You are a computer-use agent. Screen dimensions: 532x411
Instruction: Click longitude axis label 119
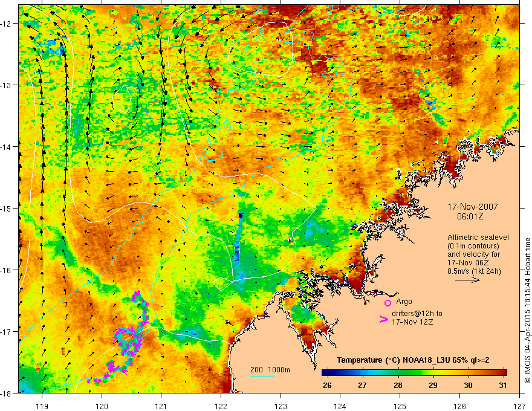click(x=42, y=406)
